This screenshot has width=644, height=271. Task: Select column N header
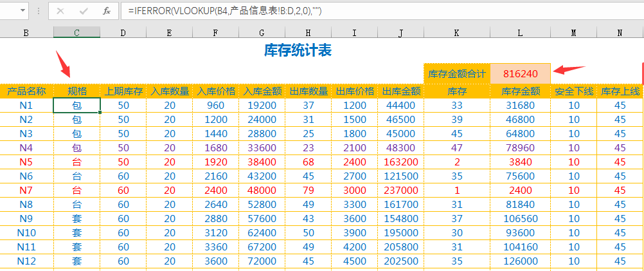[x=620, y=32]
